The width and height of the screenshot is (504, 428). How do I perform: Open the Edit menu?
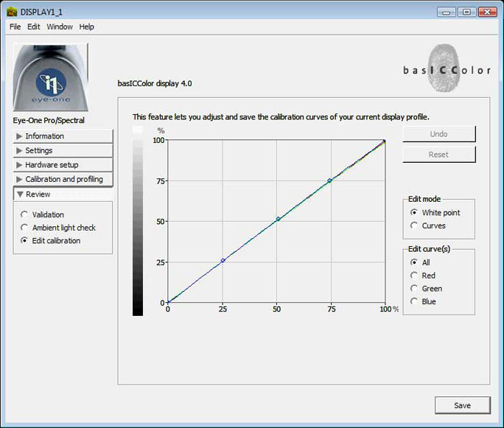[34, 27]
